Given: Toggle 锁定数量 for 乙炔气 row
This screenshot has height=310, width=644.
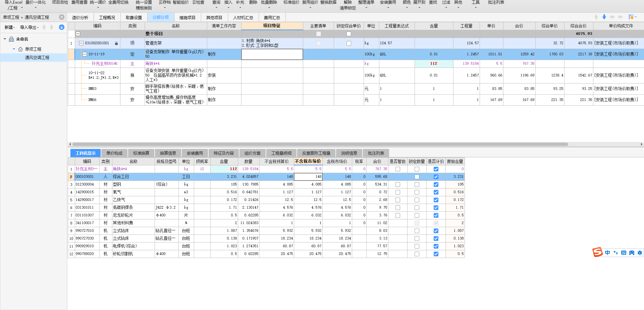Looking at the screenshot, I should pyautogui.click(x=417, y=200).
